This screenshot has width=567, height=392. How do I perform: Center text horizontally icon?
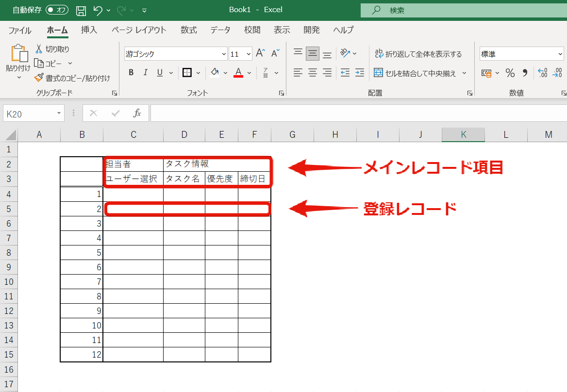(313, 73)
